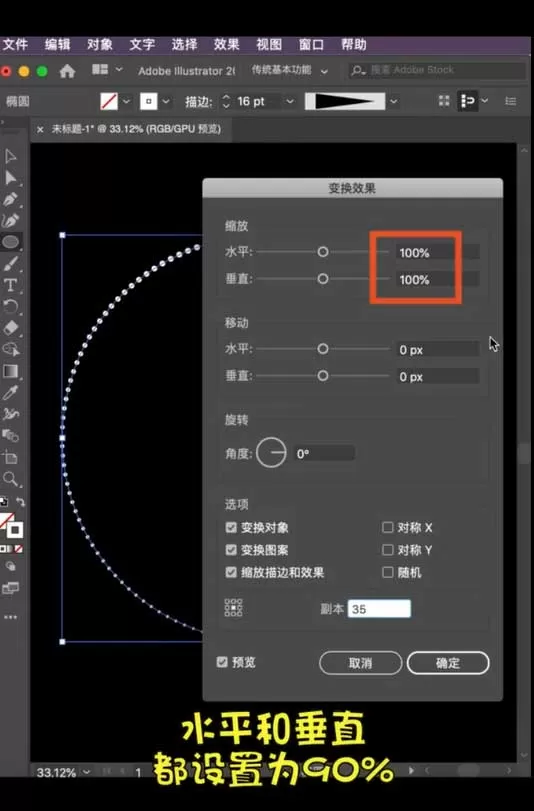Uncheck the 缩放描边和效果 checkbox
This screenshot has width=534, height=811.
pyautogui.click(x=231, y=572)
